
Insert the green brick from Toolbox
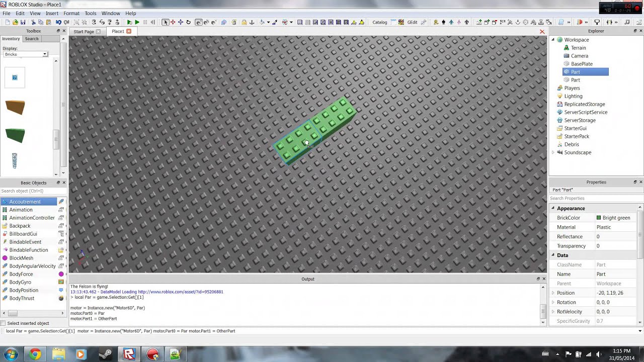15,135
